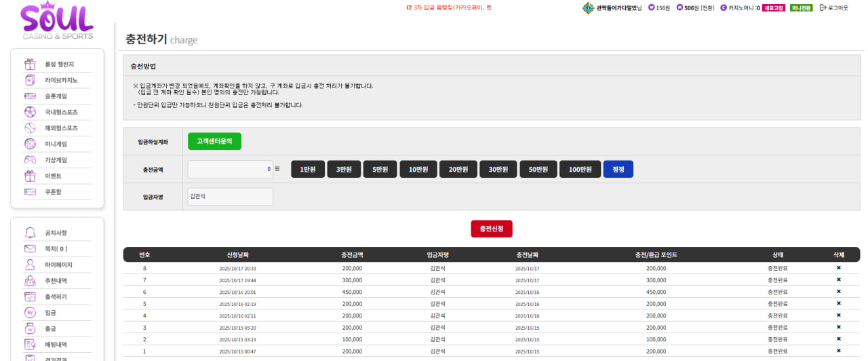The image size is (868, 361).
Task: Click green 고객센터문의 button
Action: 214,141
